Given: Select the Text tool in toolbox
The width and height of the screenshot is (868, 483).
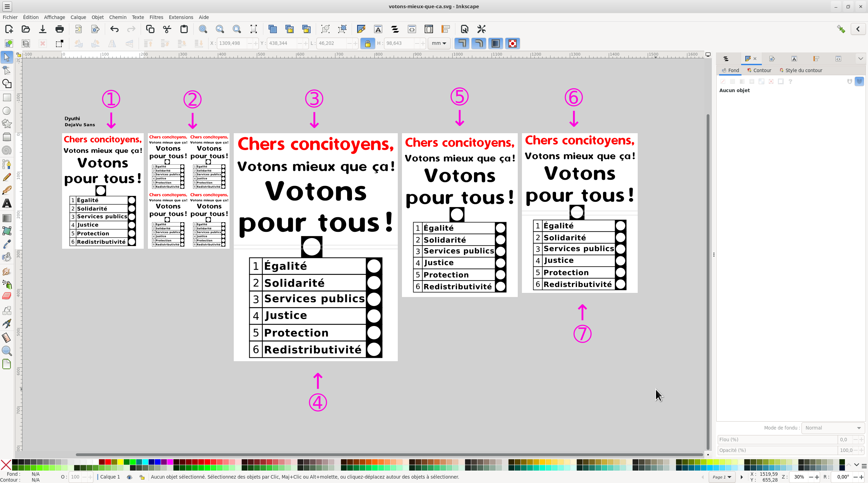Looking at the screenshot, I should point(7,204).
